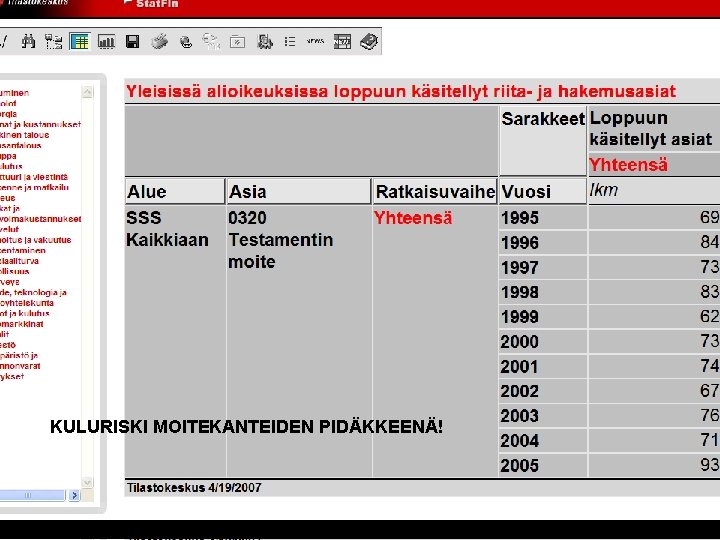Click the sidebar scroll-down arrow
This screenshot has height=540, width=720.
[x=87, y=482]
